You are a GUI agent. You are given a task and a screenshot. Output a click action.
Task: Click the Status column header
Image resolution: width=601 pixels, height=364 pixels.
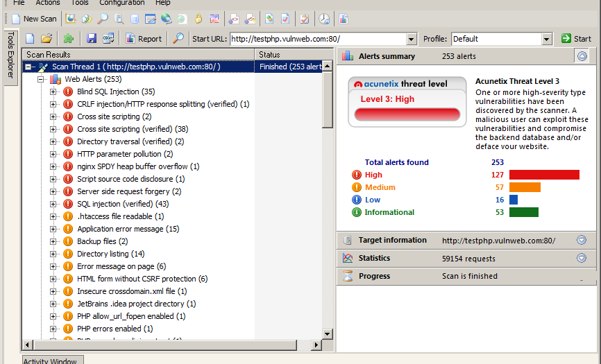294,54
